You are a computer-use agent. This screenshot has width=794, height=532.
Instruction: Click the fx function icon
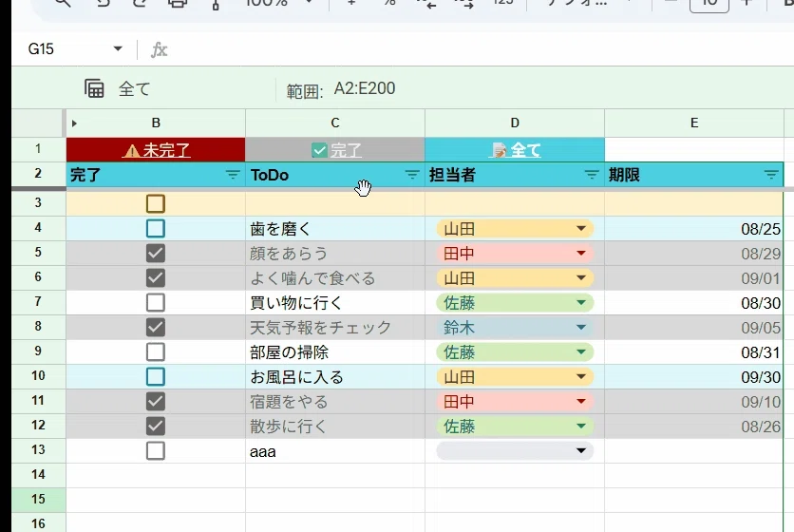coord(159,49)
